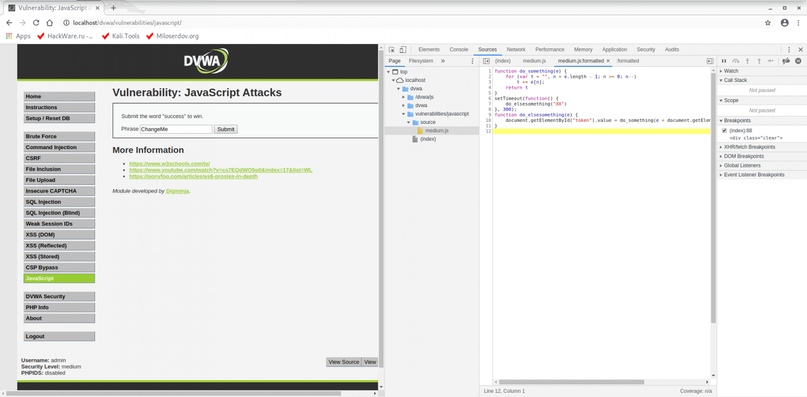Open the w3schools.com/js link
This screenshot has height=397, width=807.
click(169, 163)
